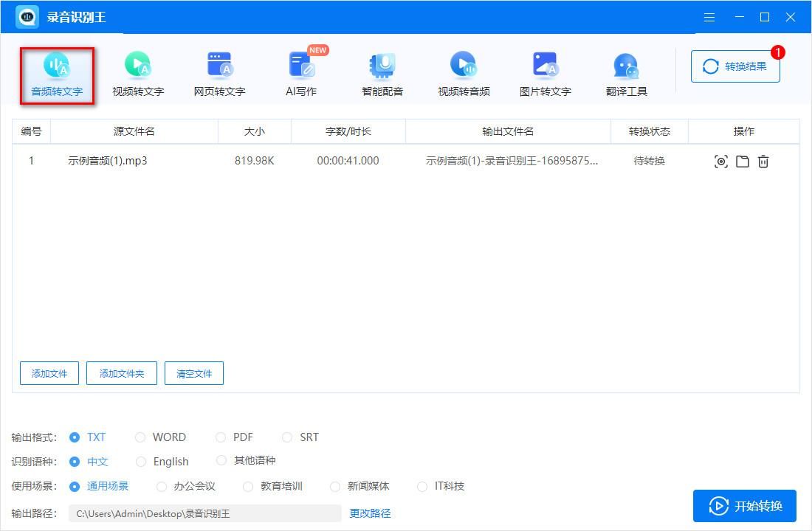Minimize the 录音识别王 window
This screenshot has width=812, height=531.
(740, 17)
